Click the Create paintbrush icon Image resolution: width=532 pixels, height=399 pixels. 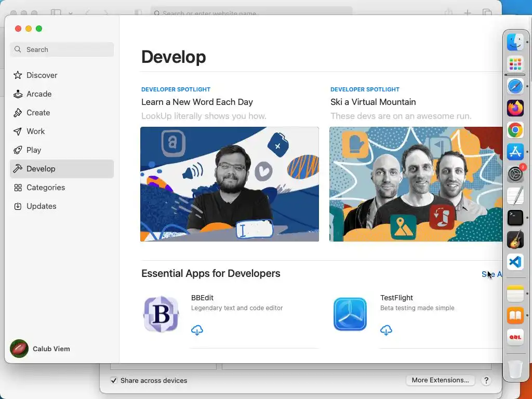coord(18,112)
